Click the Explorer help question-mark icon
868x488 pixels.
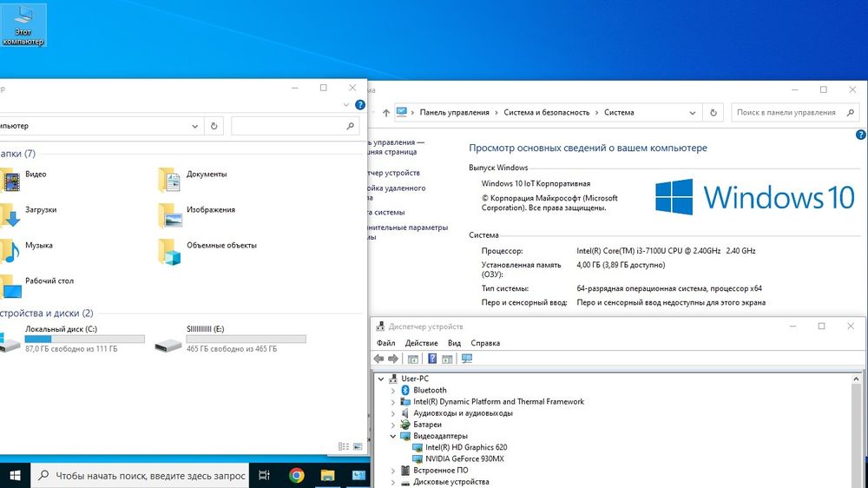(x=360, y=105)
